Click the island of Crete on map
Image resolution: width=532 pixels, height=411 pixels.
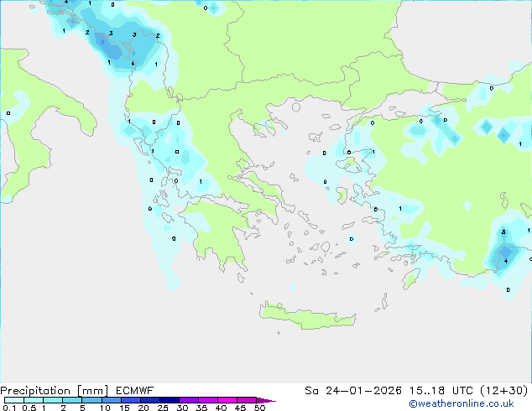coord(308,315)
